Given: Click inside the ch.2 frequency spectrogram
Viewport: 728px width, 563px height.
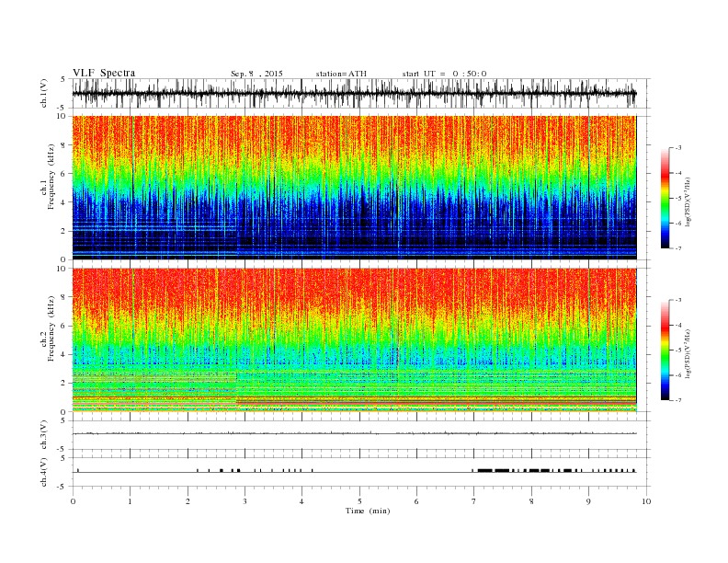Looking at the screenshot, I should click(354, 339).
